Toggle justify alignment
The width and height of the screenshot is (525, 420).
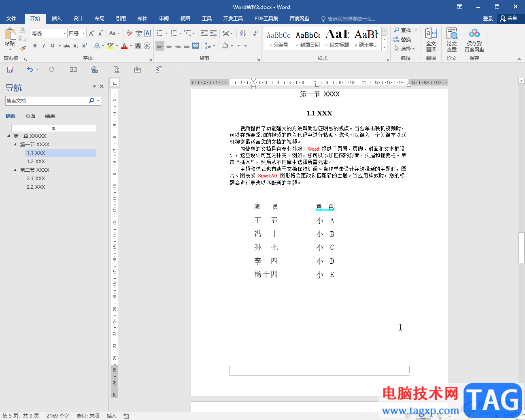tap(187, 46)
